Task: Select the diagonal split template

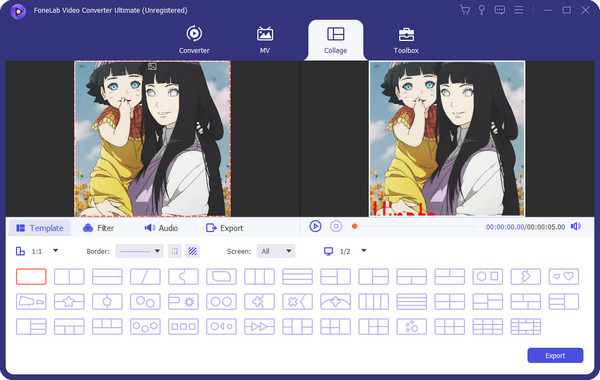Action: [x=145, y=276]
